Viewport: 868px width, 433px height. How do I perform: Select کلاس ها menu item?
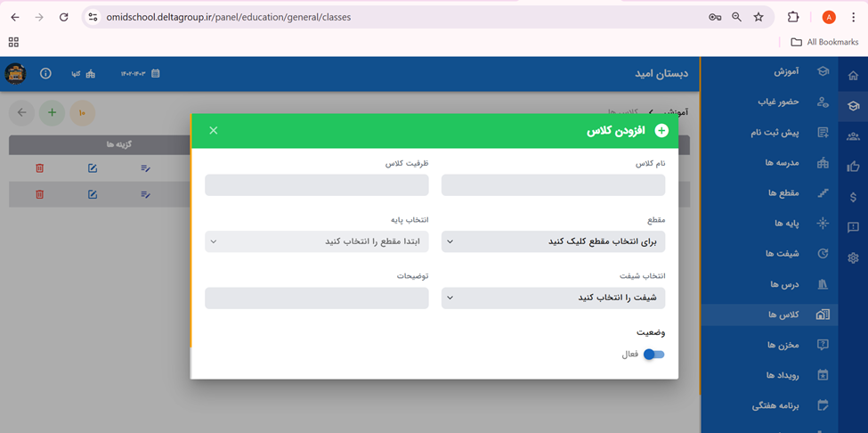(769, 315)
